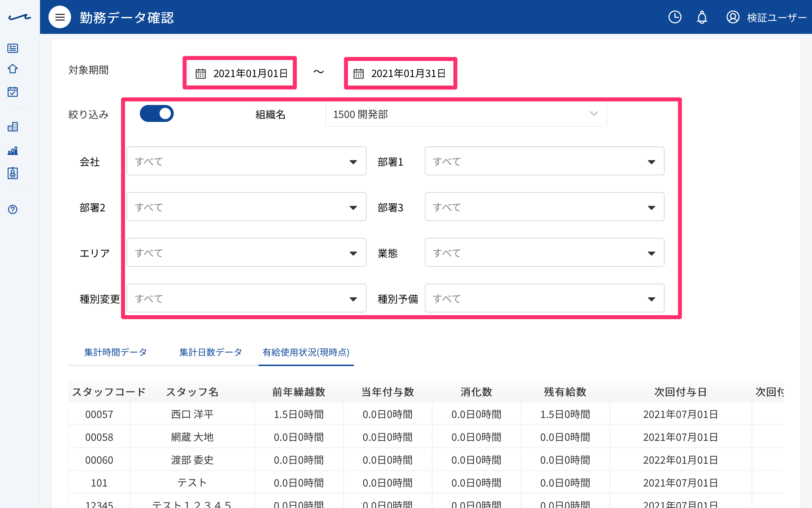
Task: Open the calendar check sidebar icon
Action: pyautogui.click(x=13, y=92)
